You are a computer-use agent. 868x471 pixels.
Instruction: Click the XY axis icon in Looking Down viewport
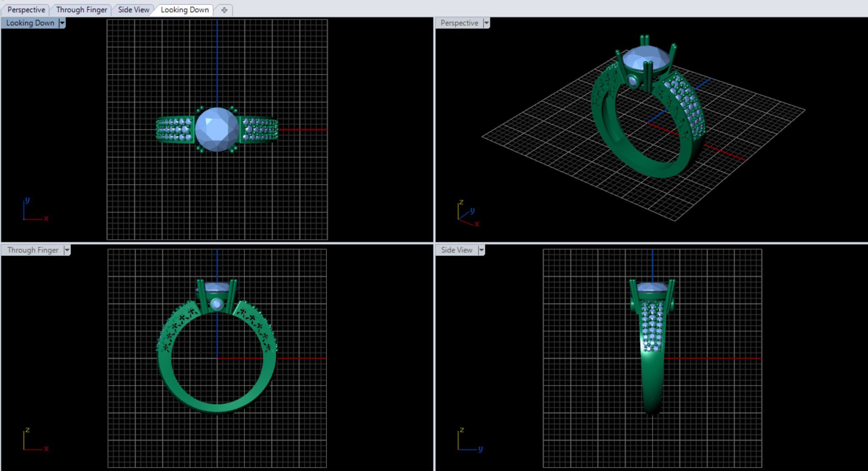tap(34, 210)
